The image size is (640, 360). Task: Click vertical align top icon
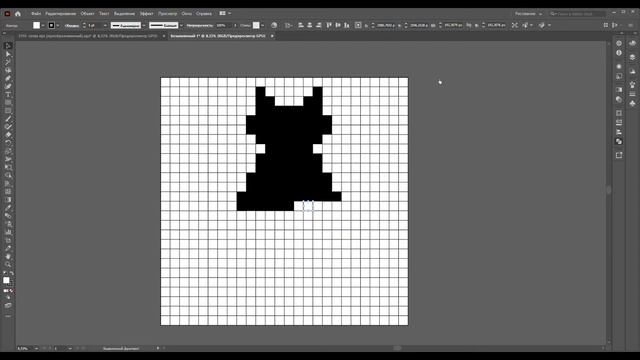tap(329, 25)
